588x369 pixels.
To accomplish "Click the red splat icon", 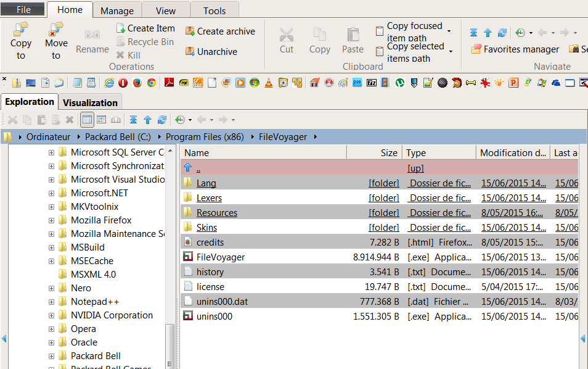I will [485, 83].
